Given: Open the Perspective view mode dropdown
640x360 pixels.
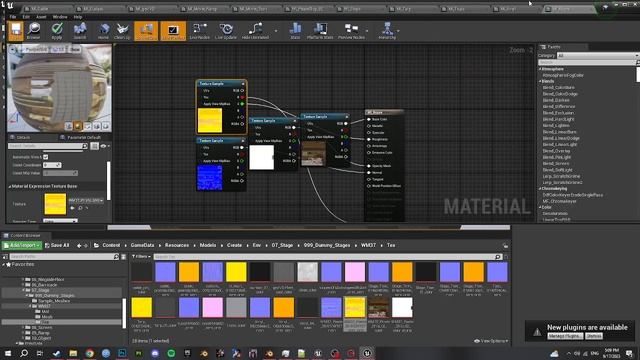Looking at the screenshot, I should (35, 49).
